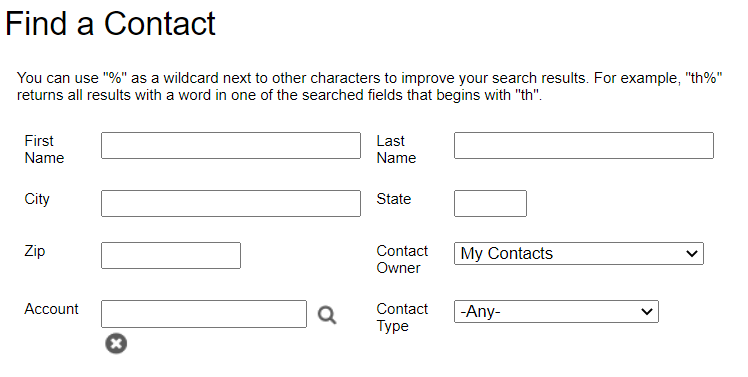The height and width of the screenshot is (377, 748).
Task: Open the Account lookup magnifier icon
Action: [327, 315]
